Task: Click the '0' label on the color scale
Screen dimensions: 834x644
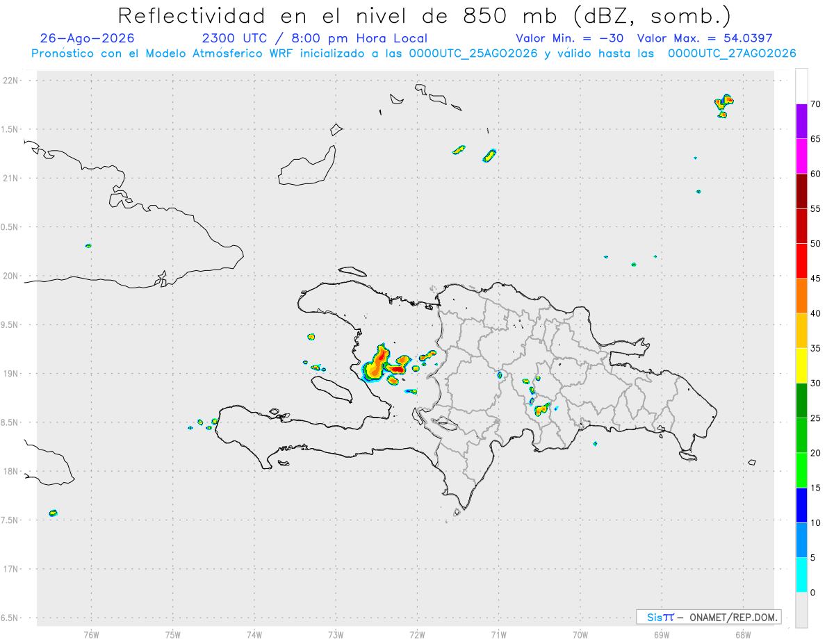Action: tap(813, 593)
